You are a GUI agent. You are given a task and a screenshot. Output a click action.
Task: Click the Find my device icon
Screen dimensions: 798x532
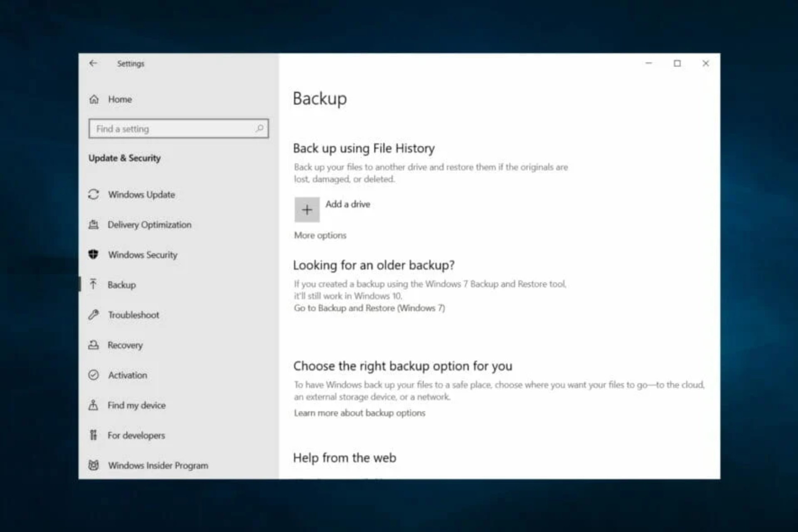pos(94,405)
